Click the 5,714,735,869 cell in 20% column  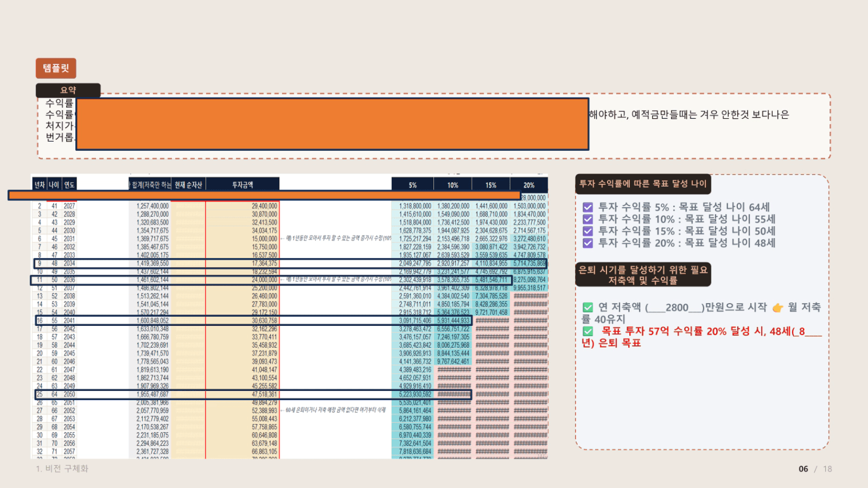(529, 264)
